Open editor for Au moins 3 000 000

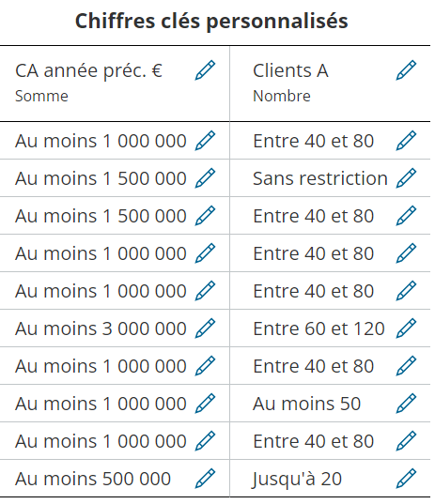coord(205,328)
